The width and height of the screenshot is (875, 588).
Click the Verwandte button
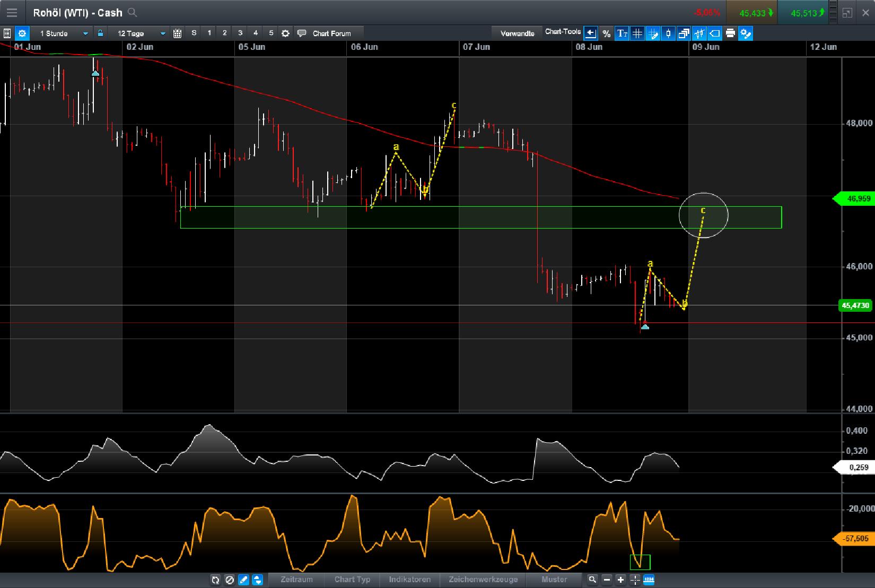(517, 32)
